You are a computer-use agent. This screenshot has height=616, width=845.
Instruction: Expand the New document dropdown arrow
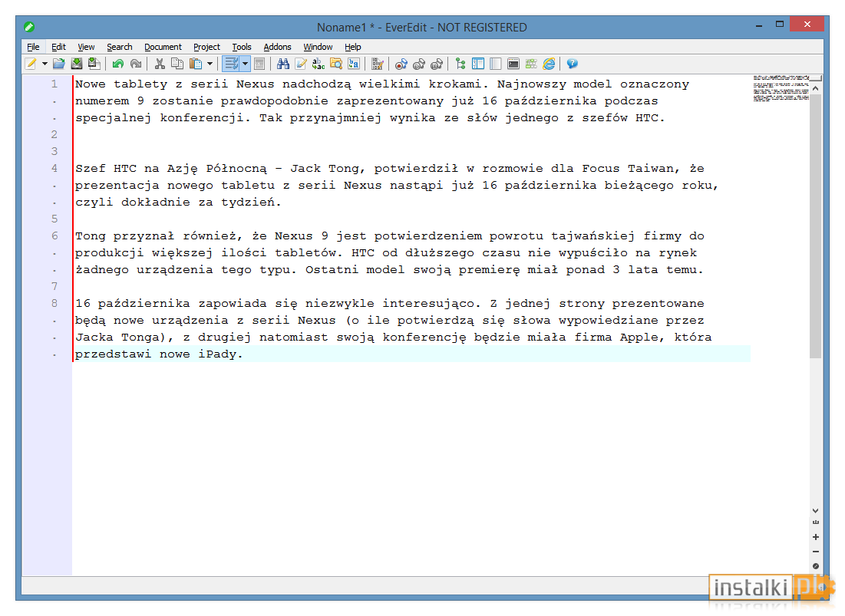pyautogui.click(x=45, y=64)
